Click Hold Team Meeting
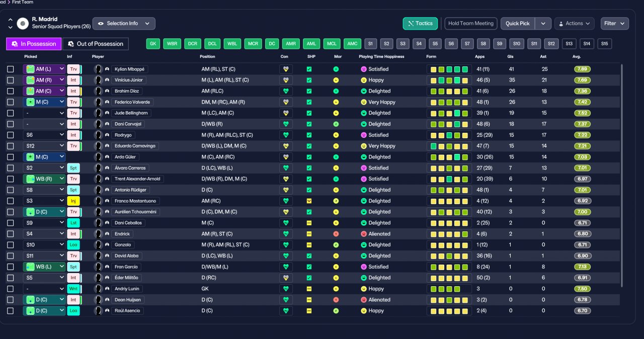Screen dimensions: 644x339 471,24
